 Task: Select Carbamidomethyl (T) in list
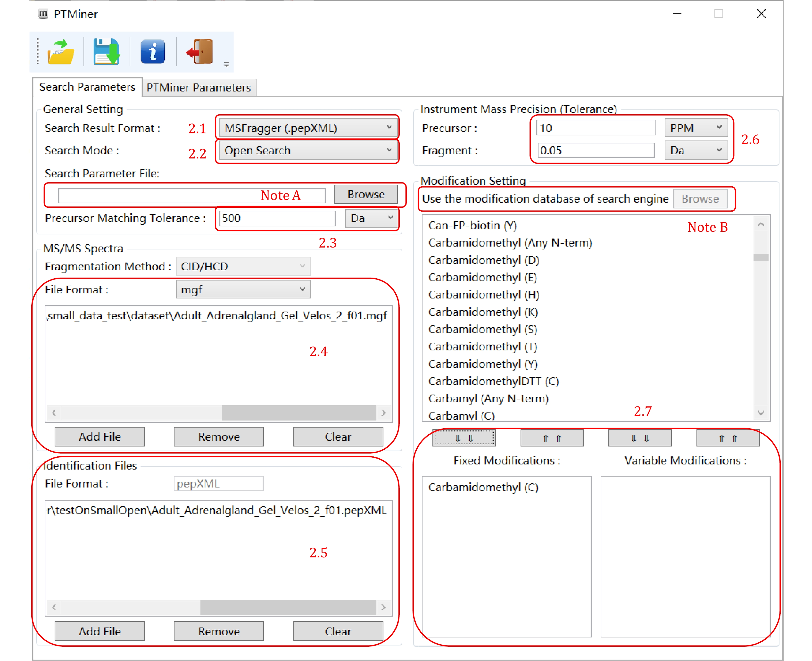[483, 347]
